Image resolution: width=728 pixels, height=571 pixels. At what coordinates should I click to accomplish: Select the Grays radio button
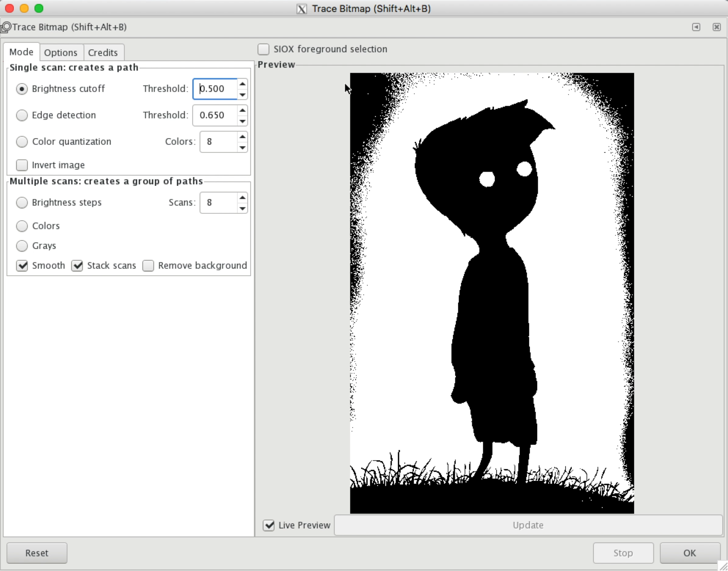(22, 246)
